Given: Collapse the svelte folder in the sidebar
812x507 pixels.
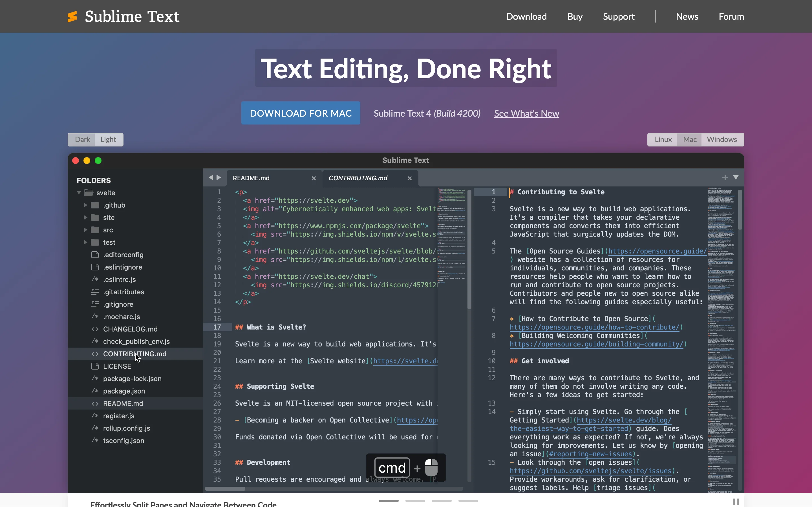Looking at the screenshot, I should pos(79,192).
